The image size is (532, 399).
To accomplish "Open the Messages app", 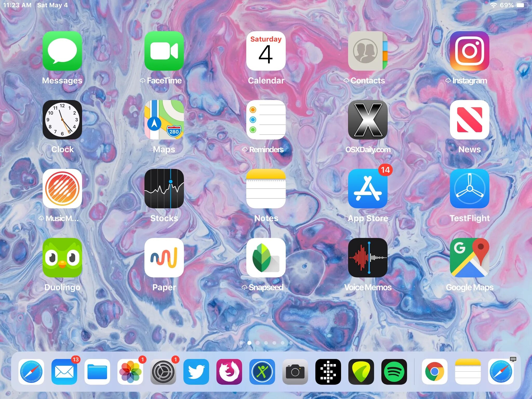I will point(62,51).
